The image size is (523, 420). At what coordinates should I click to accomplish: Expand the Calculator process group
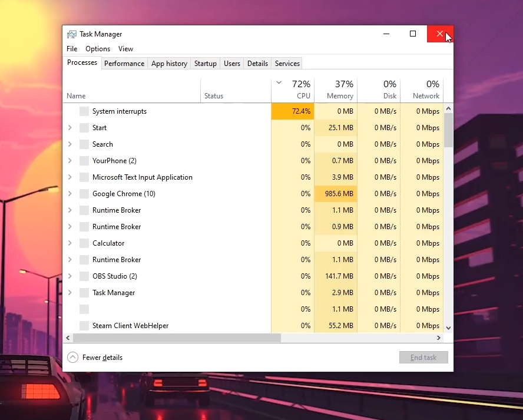tap(69, 243)
